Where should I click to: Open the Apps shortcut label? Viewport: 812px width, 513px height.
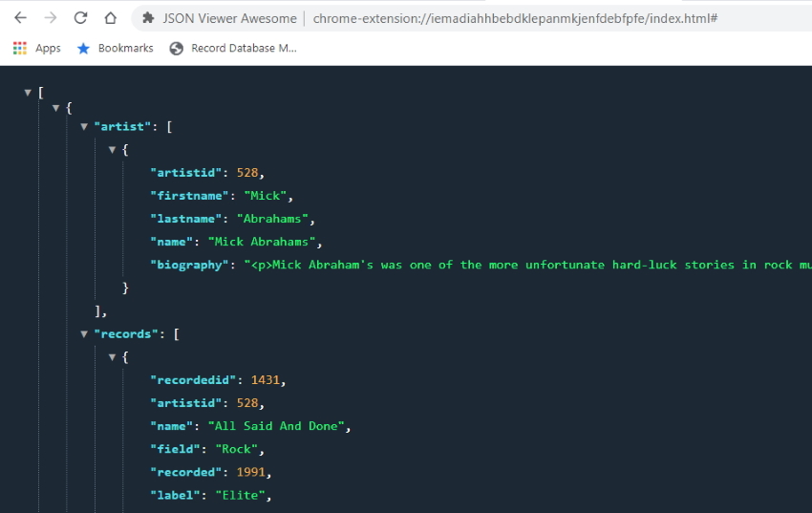[48, 48]
